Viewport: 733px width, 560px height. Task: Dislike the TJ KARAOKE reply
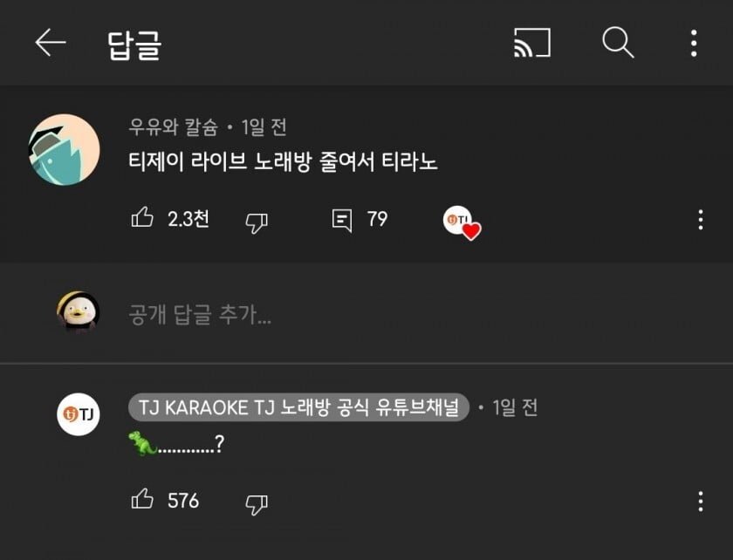[257, 504]
